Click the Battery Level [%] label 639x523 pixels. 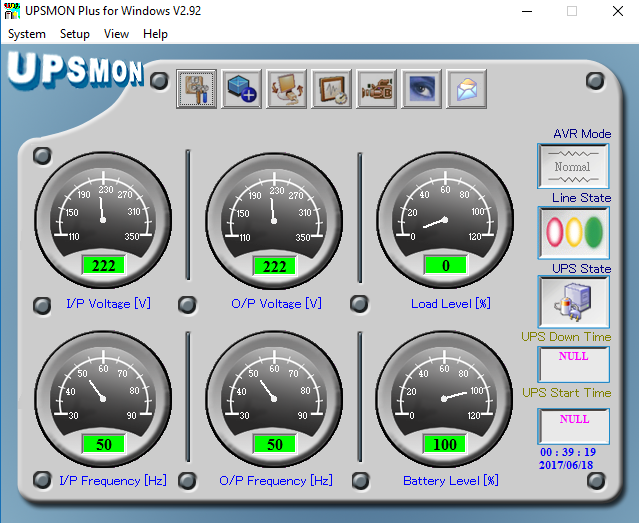[x=451, y=481]
